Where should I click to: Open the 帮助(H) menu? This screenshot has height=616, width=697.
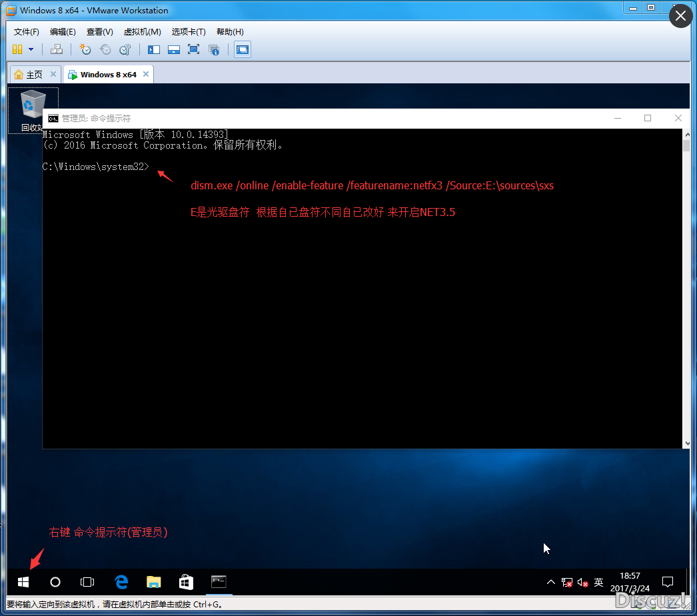[230, 32]
